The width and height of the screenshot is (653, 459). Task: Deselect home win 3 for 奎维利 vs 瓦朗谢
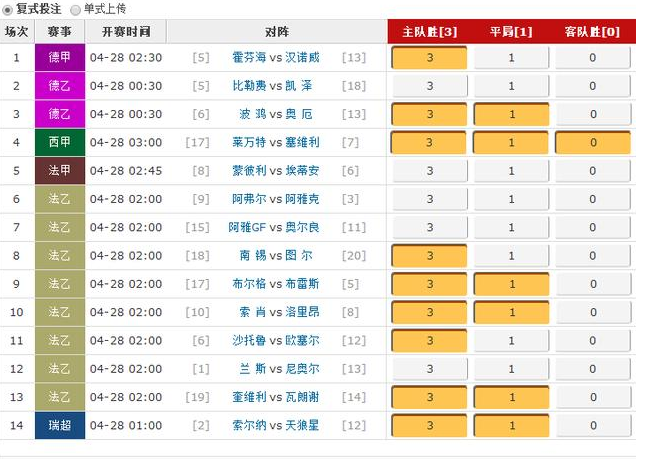pyautogui.click(x=429, y=397)
